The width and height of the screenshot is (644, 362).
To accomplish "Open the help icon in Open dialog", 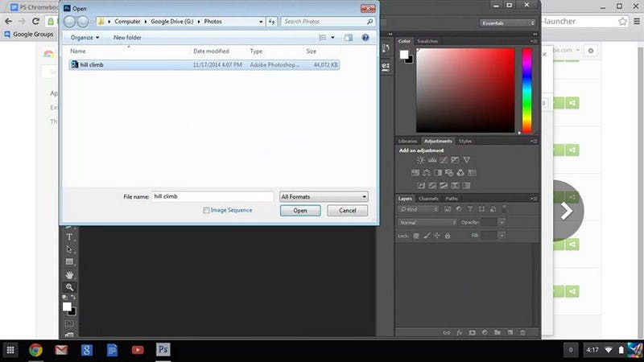I will (365, 37).
